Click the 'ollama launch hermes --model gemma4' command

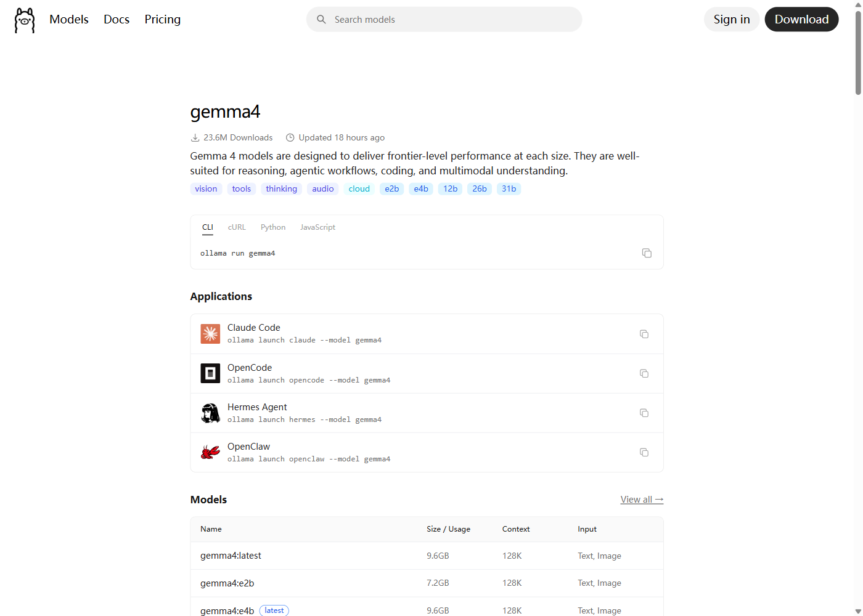(x=305, y=419)
